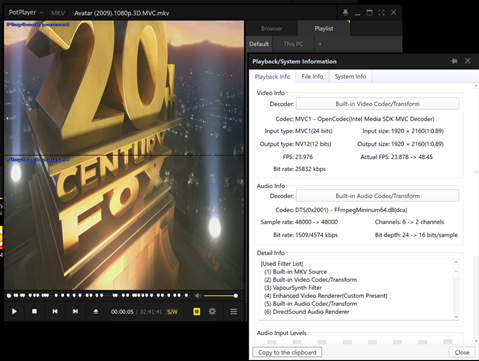Image resolution: width=479 pixels, height=361 pixels.
Task: Click the MKV format label in title bar
Action: 58,13
